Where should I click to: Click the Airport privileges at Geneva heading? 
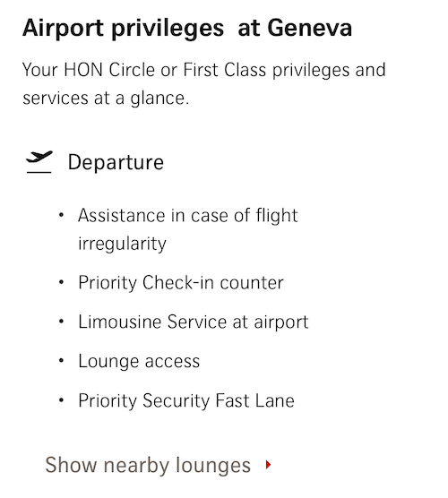click(x=187, y=29)
